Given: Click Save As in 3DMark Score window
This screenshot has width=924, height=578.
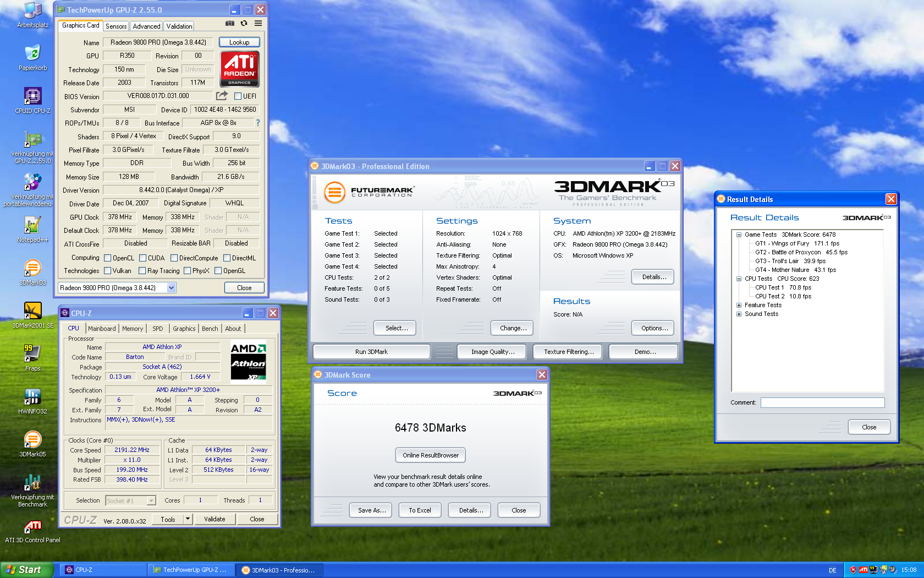Looking at the screenshot, I should click(x=371, y=510).
